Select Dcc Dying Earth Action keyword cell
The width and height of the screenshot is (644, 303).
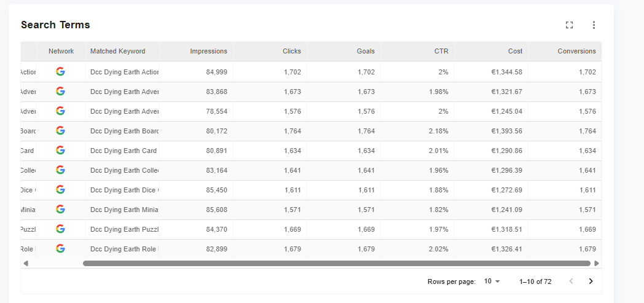[122, 72]
